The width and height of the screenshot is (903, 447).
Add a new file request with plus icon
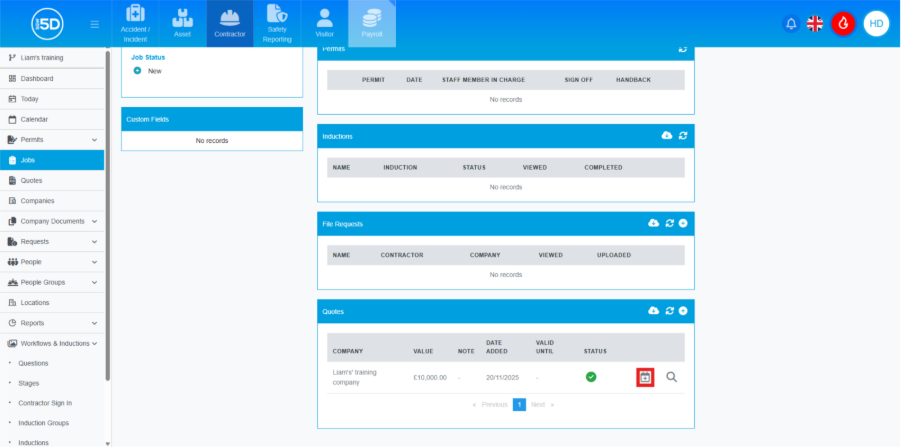[x=683, y=223]
